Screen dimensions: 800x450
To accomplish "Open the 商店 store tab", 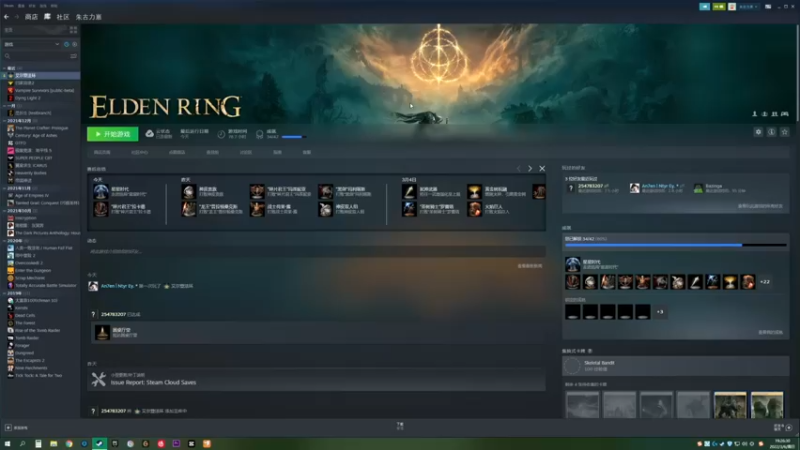I will coord(31,17).
